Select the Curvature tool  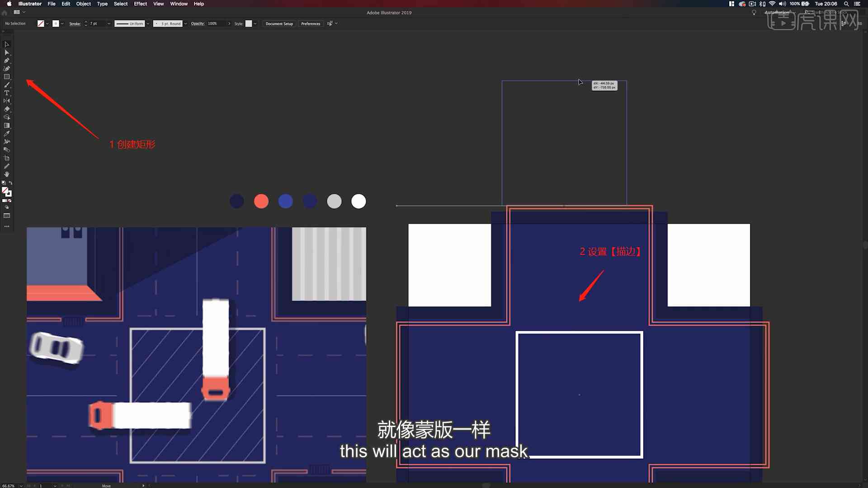[7, 69]
